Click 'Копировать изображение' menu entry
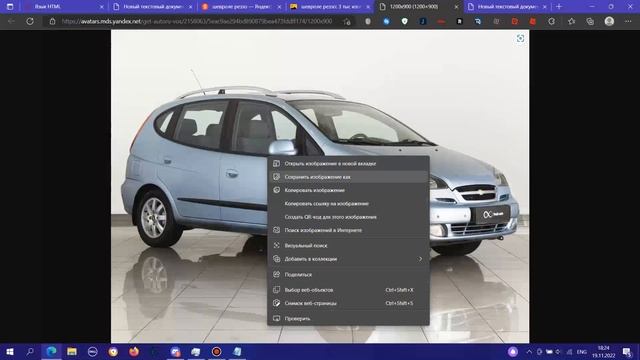This screenshot has height=360, width=640. [348, 190]
